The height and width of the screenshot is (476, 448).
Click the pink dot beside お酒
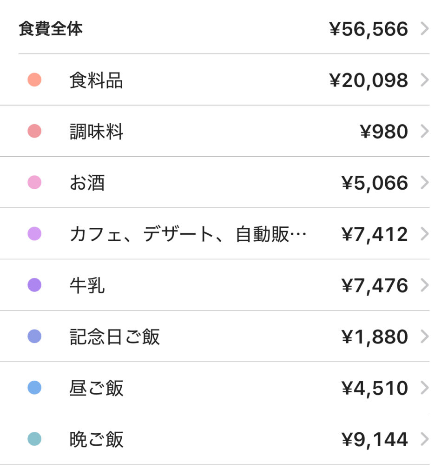tap(34, 182)
